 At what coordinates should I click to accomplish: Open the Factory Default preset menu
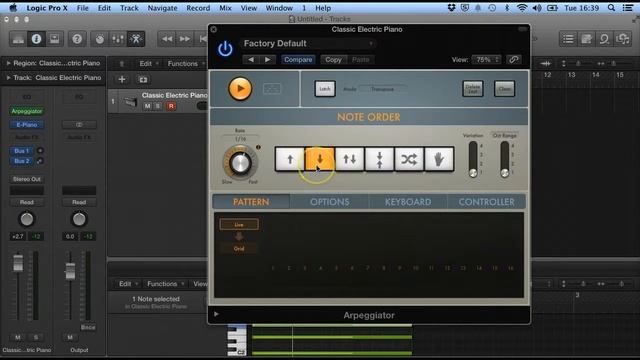click(x=308, y=43)
